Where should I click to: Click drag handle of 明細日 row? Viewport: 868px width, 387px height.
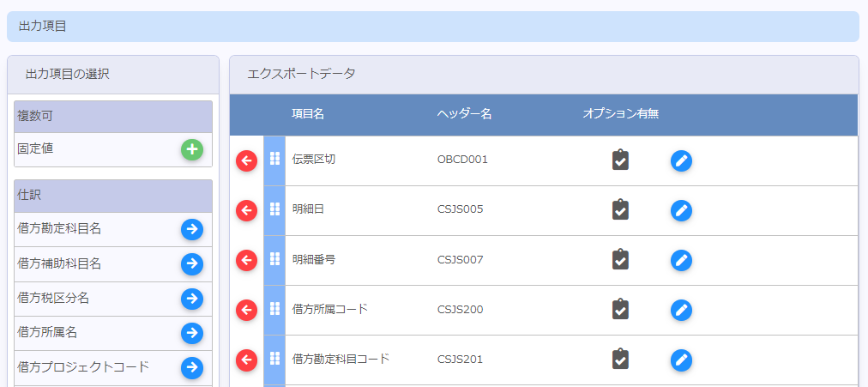click(x=274, y=209)
